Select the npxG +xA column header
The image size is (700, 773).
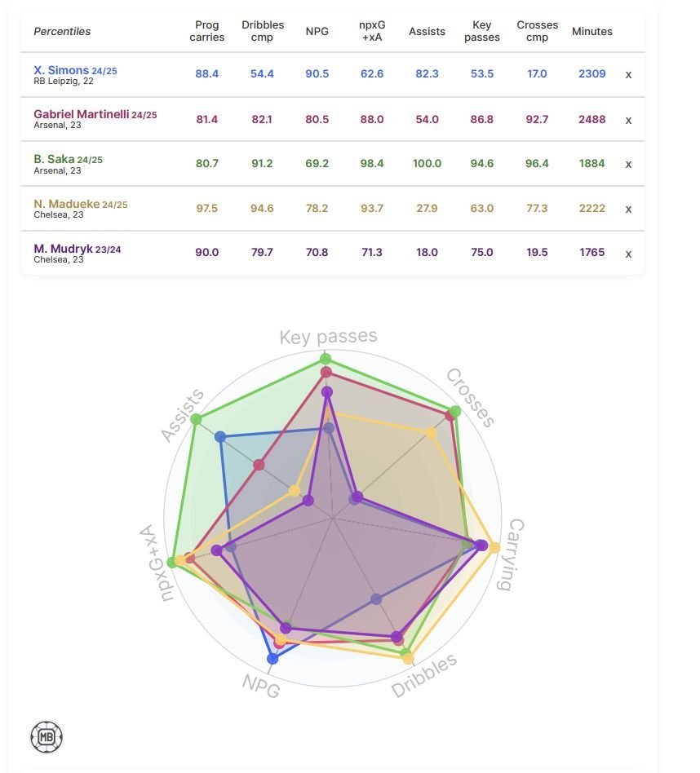(372, 31)
